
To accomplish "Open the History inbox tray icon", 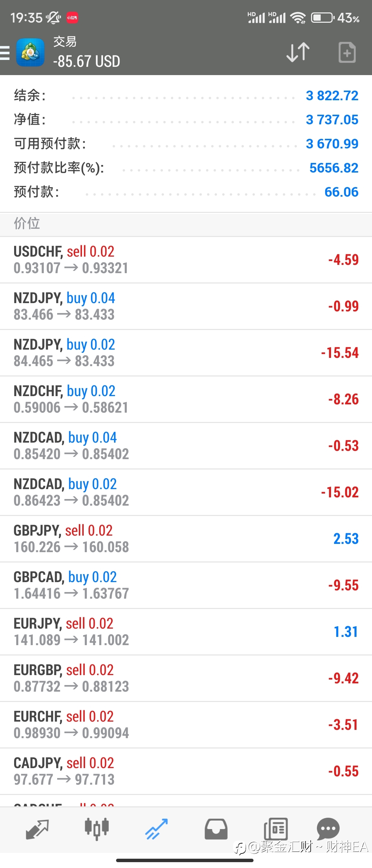I will [216, 829].
